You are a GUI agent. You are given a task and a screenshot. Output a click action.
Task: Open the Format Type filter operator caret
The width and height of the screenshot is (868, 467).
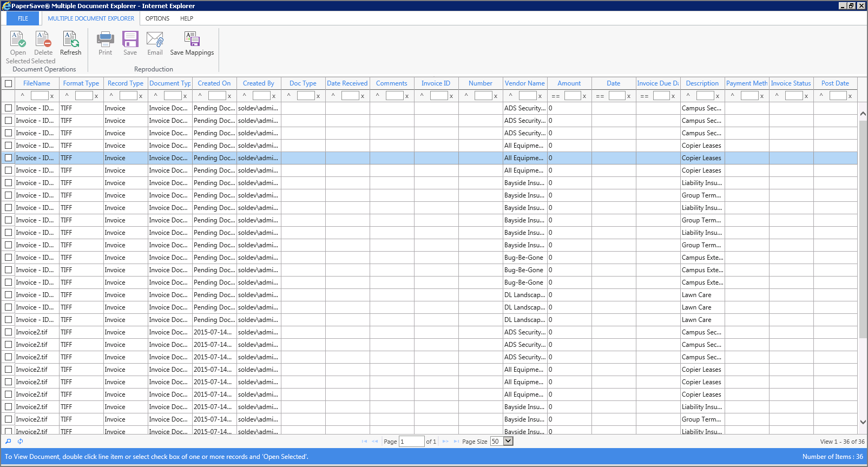[67, 95]
